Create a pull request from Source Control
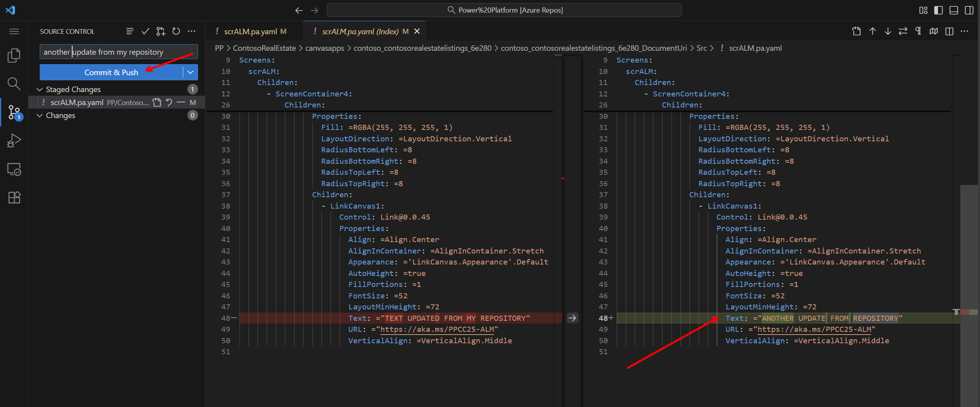 (x=161, y=31)
